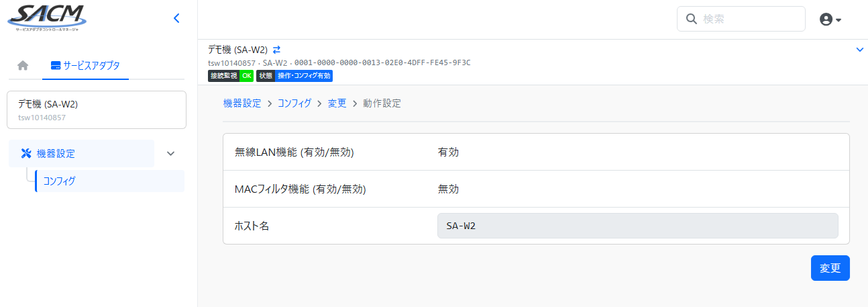This screenshot has width=868, height=307.
Task: Collapse the 機器設定 menu chevron
Action: click(x=170, y=153)
